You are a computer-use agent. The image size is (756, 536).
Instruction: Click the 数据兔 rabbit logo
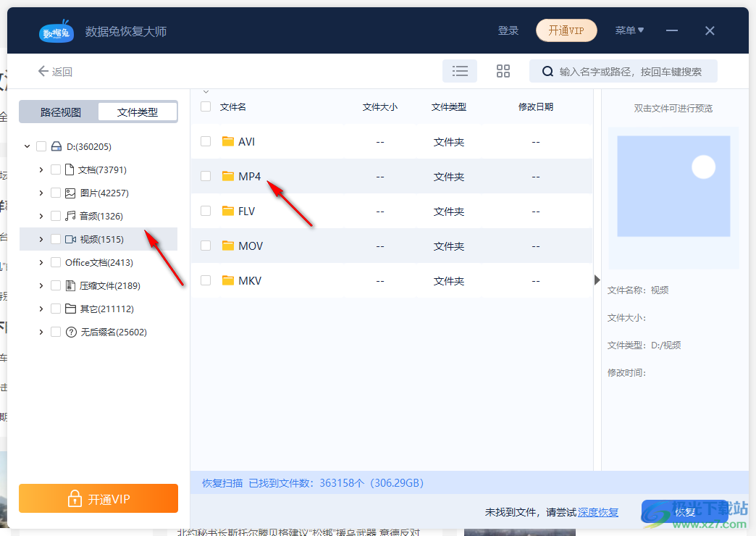pos(56,30)
